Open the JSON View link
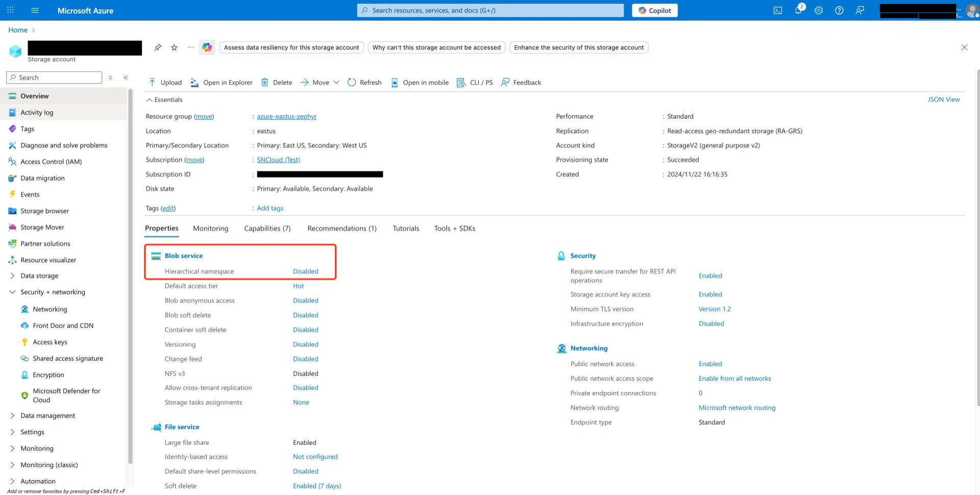 point(943,100)
